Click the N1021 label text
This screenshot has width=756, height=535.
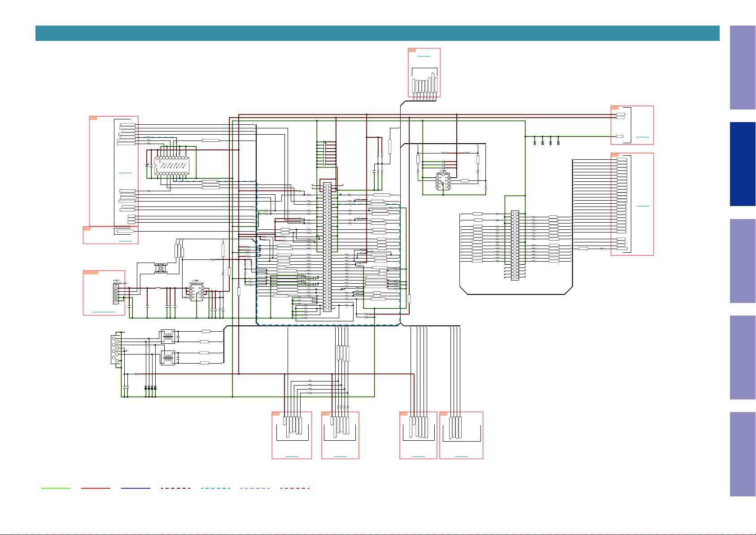click(x=117, y=281)
